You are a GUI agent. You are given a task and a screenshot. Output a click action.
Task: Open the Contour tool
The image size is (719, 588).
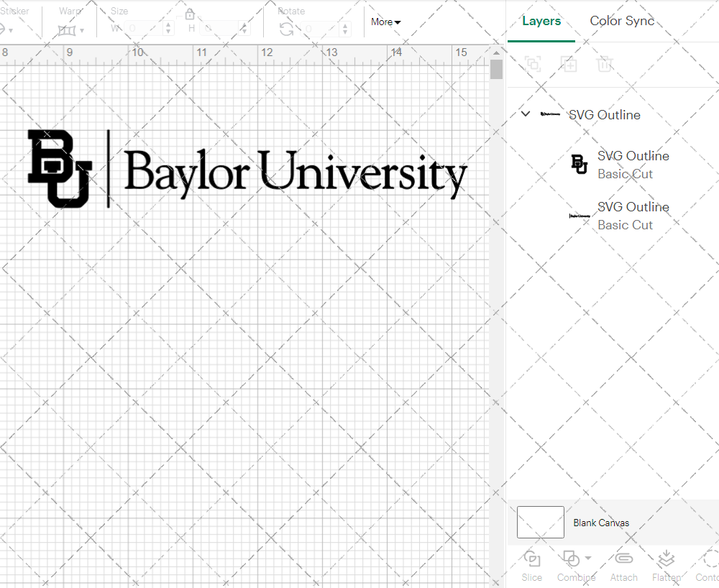click(707, 565)
